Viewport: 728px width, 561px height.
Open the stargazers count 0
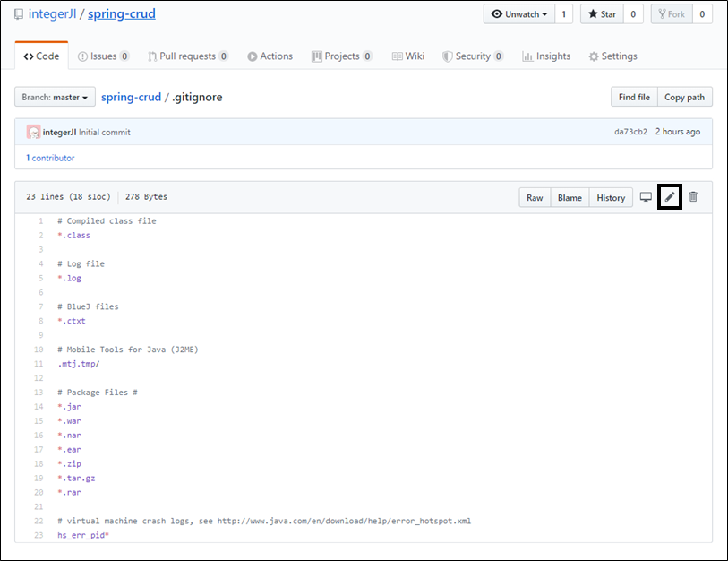[633, 14]
